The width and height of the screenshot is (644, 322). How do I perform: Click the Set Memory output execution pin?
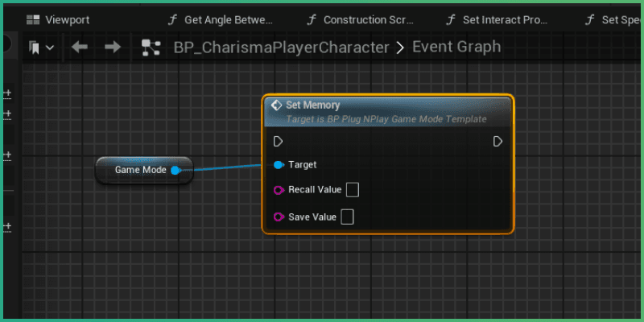497,142
